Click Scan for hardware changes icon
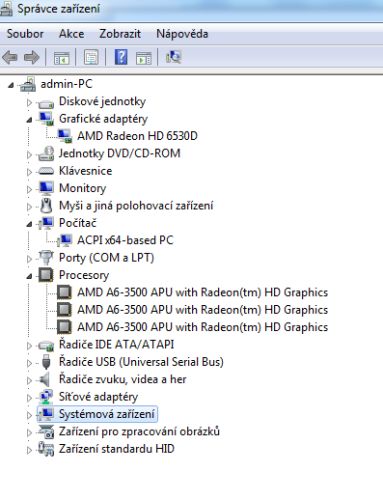 click(173, 57)
